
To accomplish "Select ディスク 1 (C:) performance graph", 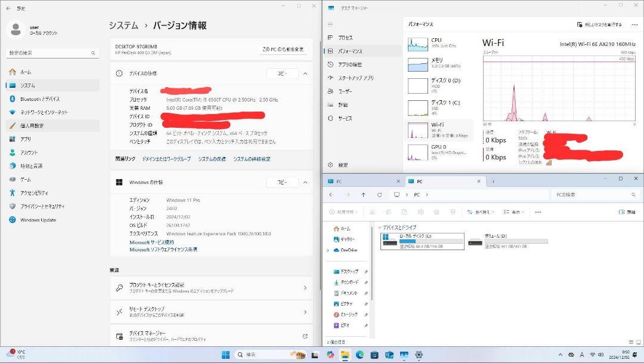I will [x=439, y=107].
